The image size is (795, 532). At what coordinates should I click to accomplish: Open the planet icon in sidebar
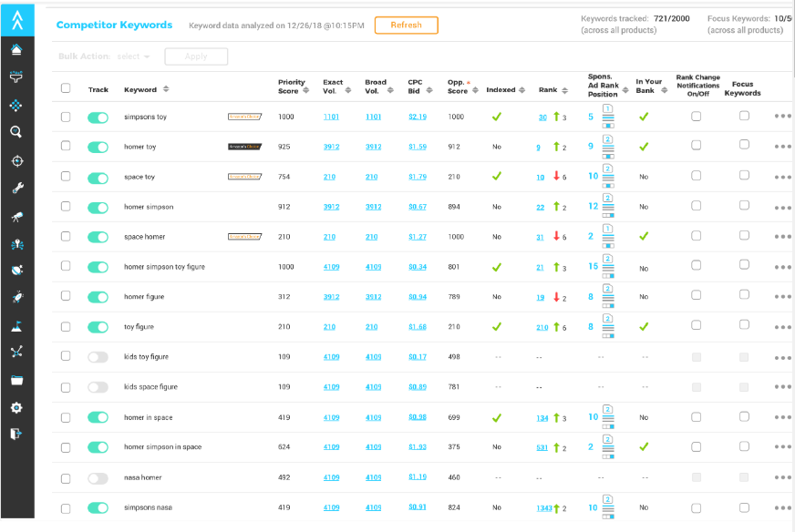pyautogui.click(x=17, y=270)
